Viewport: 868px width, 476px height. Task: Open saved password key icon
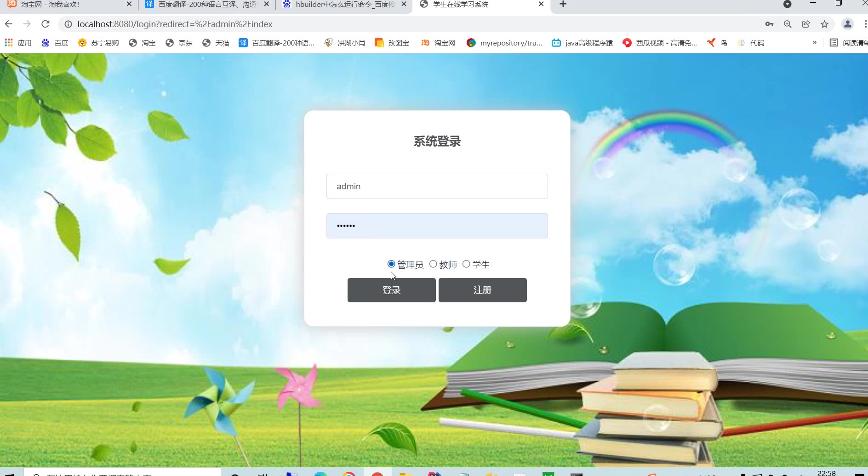coord(769,24)
